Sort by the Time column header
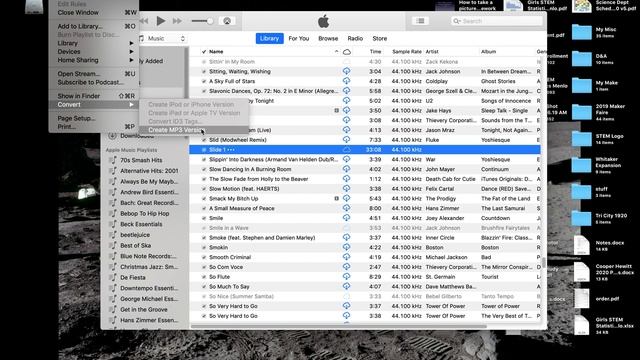 click(376, 52)
